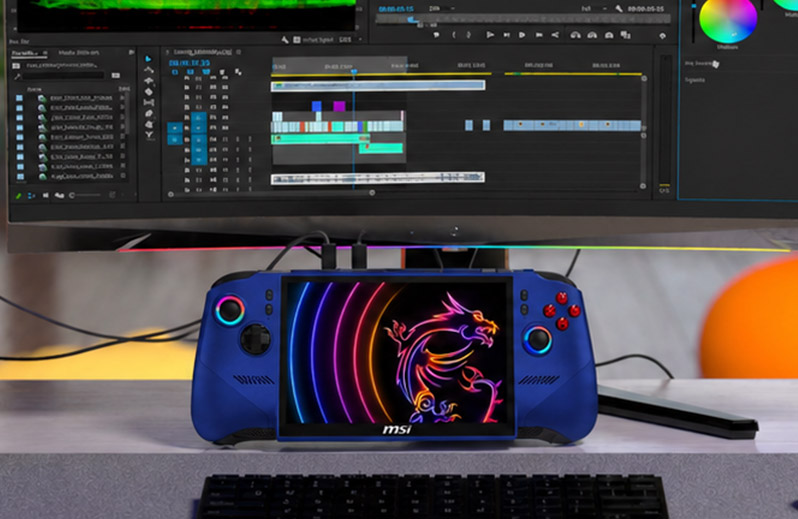This screenshot has height=519, width=798.
Task: Click the Program monitor scrub bar playhead
Action: pos(413,20)
